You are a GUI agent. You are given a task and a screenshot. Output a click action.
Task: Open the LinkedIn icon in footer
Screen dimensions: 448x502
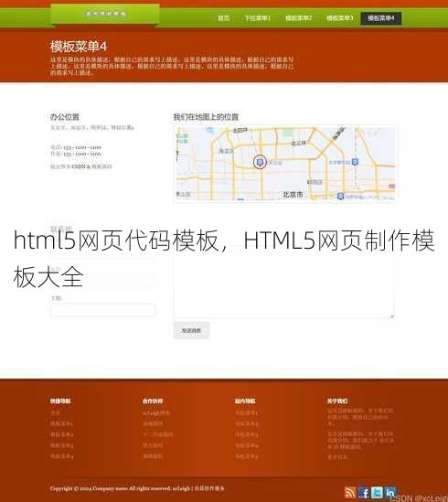390,492
